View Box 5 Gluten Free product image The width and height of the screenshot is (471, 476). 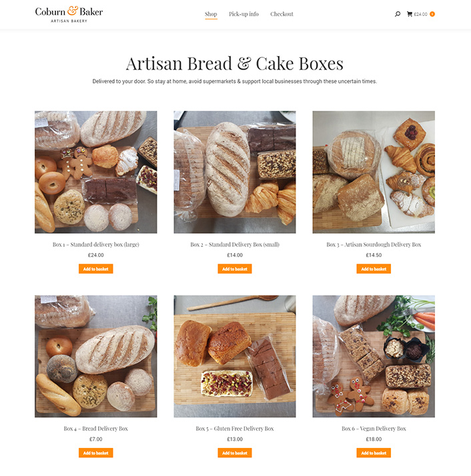tap(235, 356)
